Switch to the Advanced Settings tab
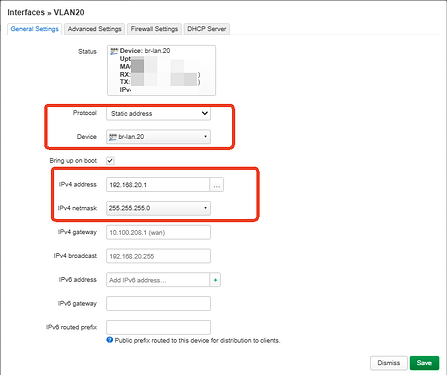Image resolution: width=447 pixels, height=375 pixels. click(x=94, y=29)
